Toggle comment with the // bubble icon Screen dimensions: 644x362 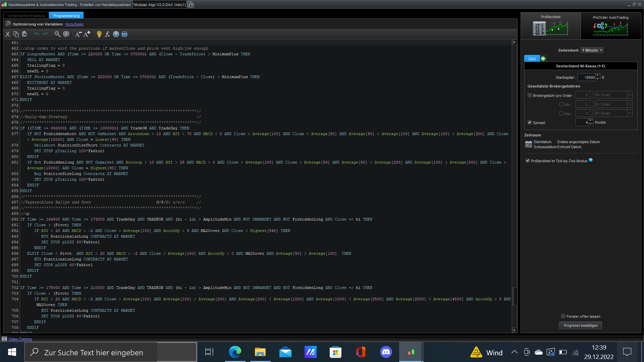pos(66,34)
